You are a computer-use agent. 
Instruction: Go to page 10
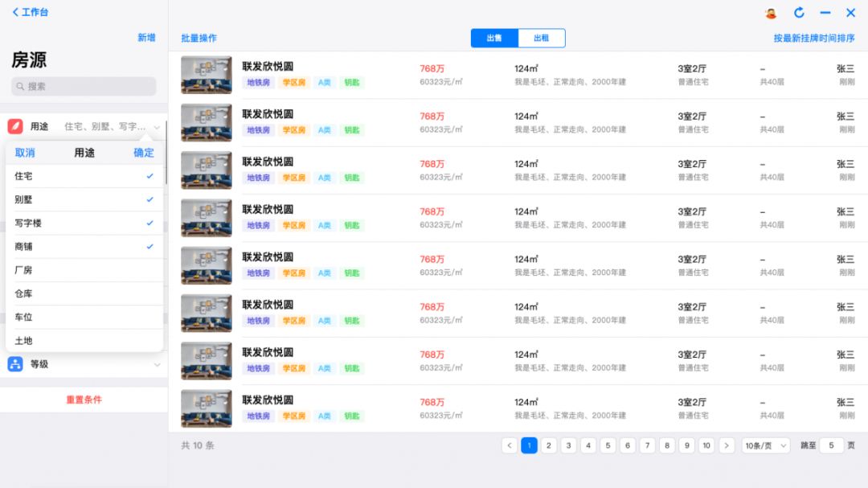(x=706, y=445)
